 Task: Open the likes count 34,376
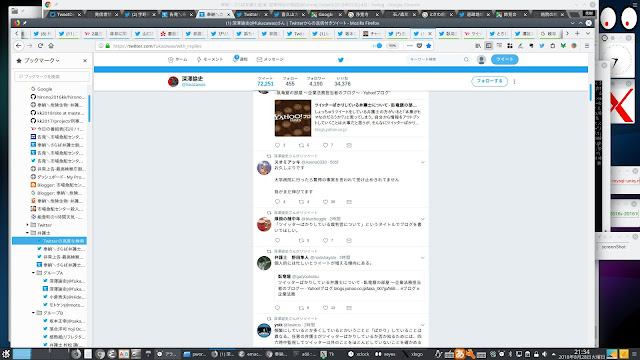tap(342, 84)
